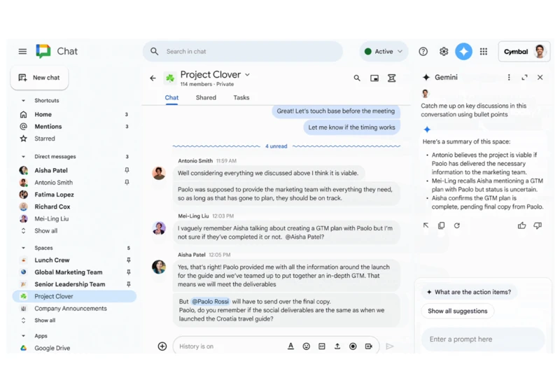Viewport: 560px width, 392px height.
Task: Open the Google apps grid
Action: (484, 51)
